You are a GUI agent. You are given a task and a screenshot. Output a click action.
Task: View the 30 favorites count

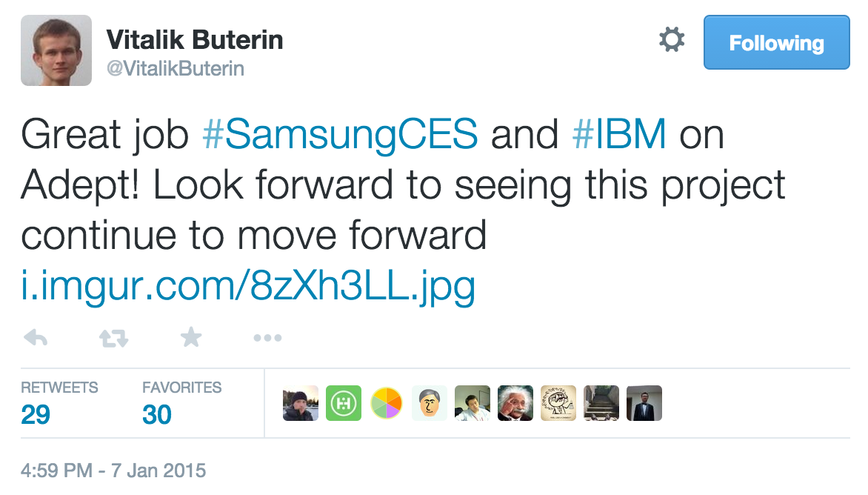157,414
